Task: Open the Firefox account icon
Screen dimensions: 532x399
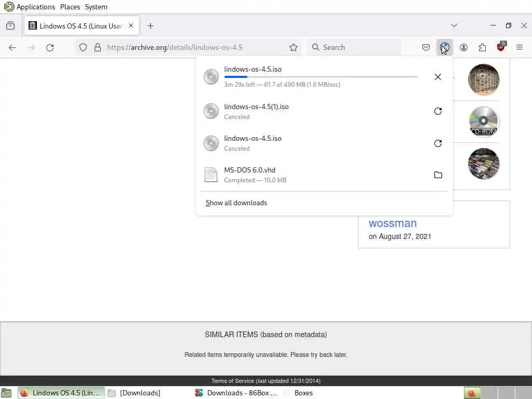Action: tap(463, 47)
